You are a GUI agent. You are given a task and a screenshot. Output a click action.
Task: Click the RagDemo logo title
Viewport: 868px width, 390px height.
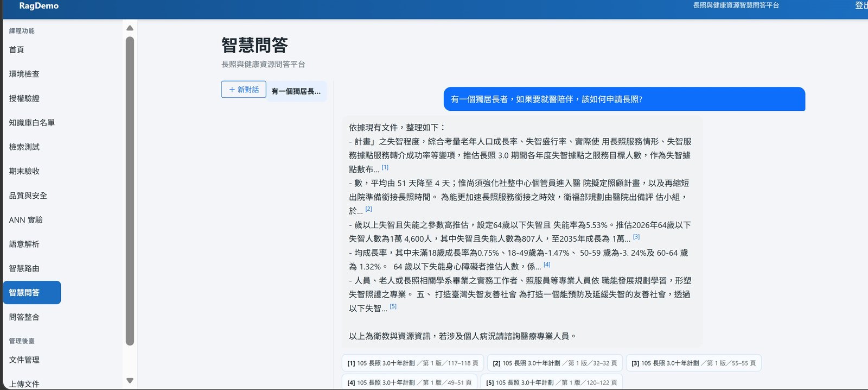tap(39, 6)
